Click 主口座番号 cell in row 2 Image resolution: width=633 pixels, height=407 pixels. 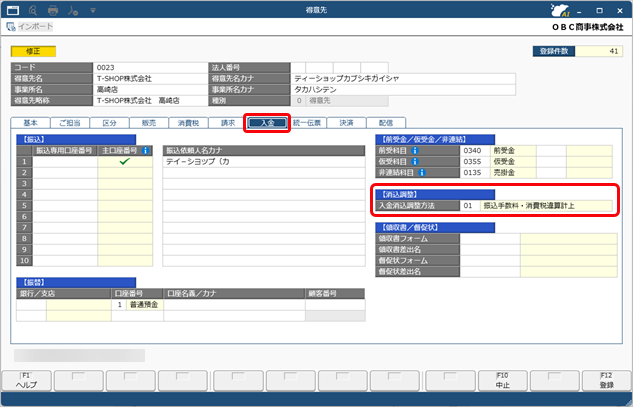pos(125,172)
